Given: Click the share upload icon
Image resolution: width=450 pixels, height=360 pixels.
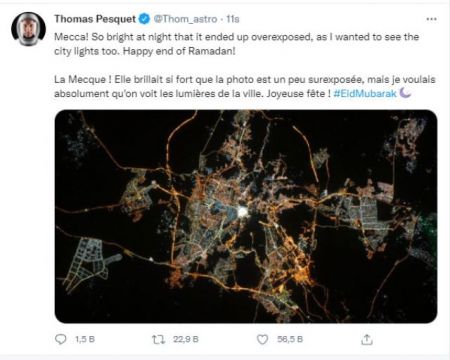Looking at the screenshot, I should point(367,339).
